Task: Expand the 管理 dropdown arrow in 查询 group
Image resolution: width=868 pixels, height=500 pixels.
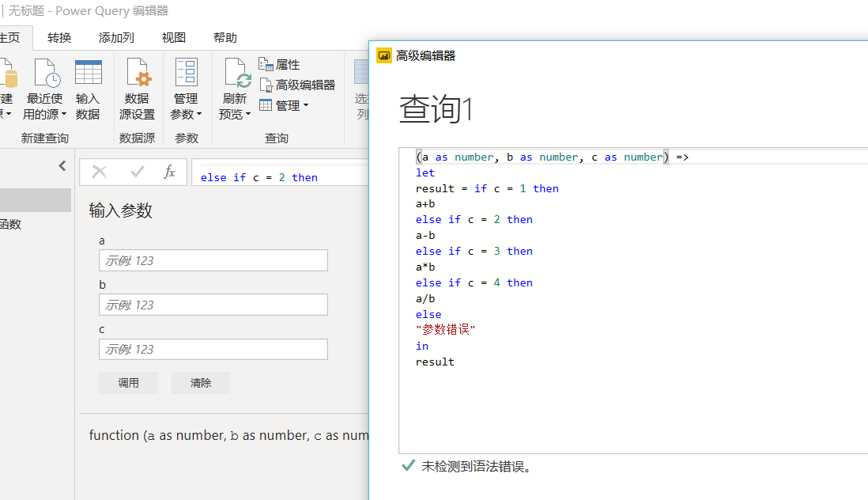Action: click(x=306, y=104)
